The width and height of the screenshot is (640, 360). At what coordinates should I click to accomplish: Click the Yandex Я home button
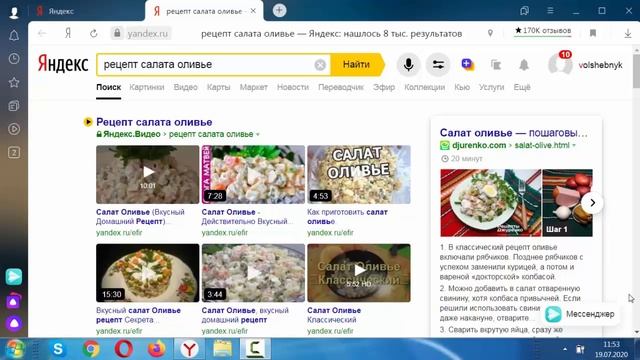[x=68, y=33]
